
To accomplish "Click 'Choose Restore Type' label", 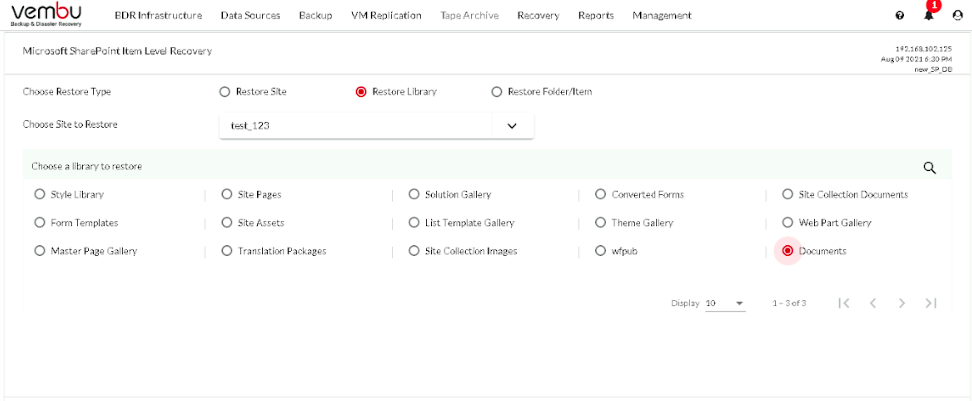I will click(x=66, y=92).
